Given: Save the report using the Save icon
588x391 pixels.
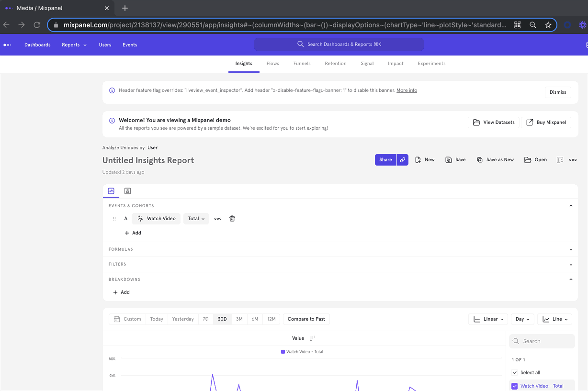Looking at the screenshot, I should (x=455, y=159).
